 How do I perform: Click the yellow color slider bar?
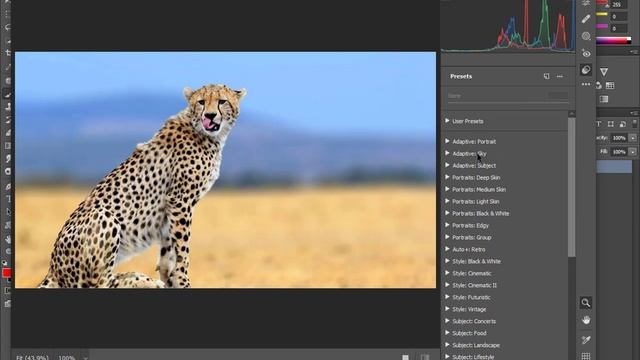pos(602,14)
